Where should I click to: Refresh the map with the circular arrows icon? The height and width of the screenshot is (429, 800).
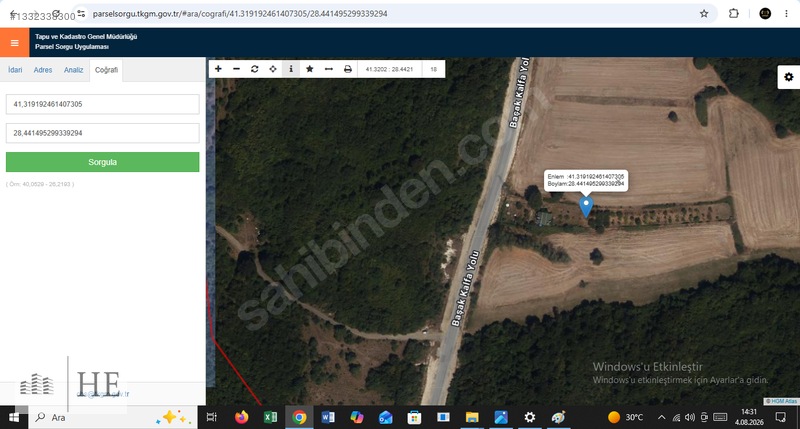255,69
